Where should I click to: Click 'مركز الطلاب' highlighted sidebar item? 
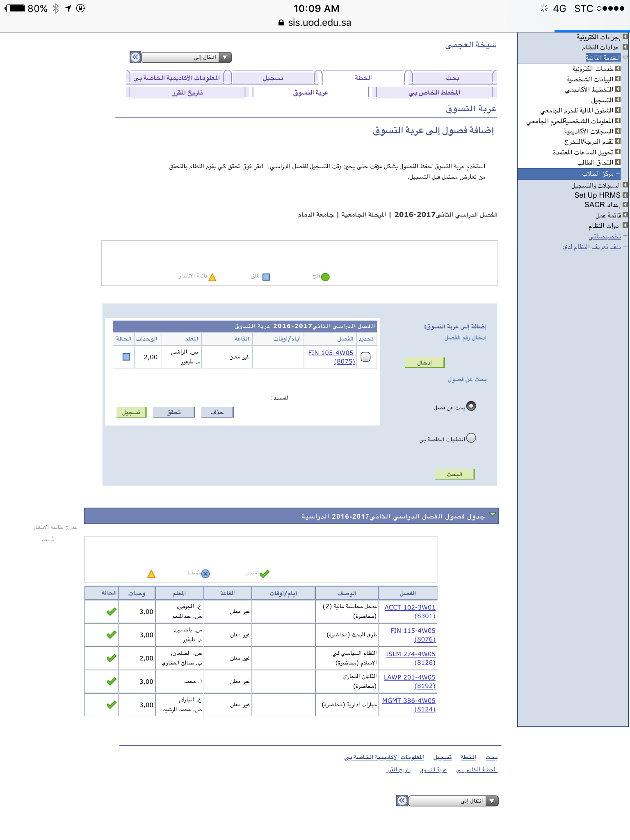tap(569, 173)
